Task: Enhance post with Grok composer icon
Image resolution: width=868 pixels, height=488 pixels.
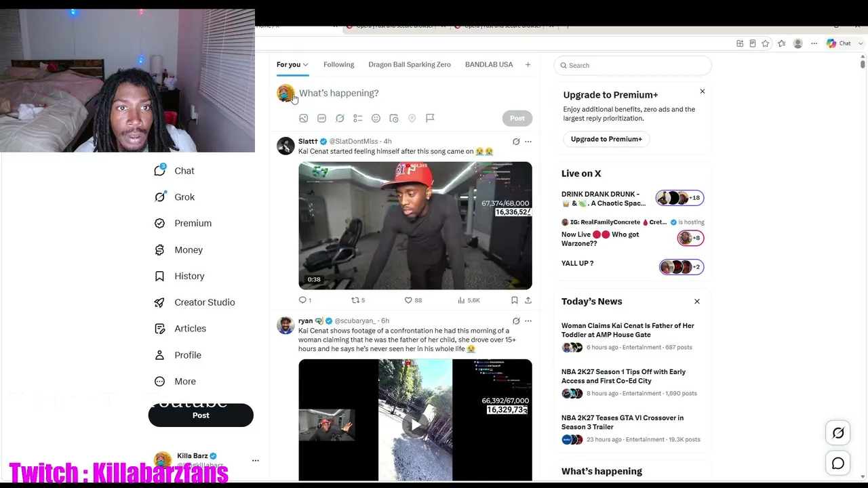Action: (x=340, y=118)
